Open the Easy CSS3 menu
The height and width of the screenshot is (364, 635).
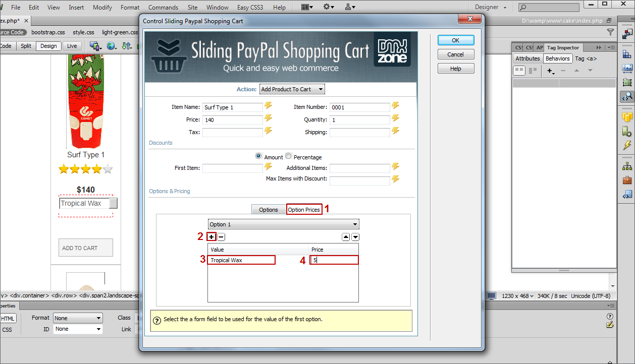click(250, 8)
